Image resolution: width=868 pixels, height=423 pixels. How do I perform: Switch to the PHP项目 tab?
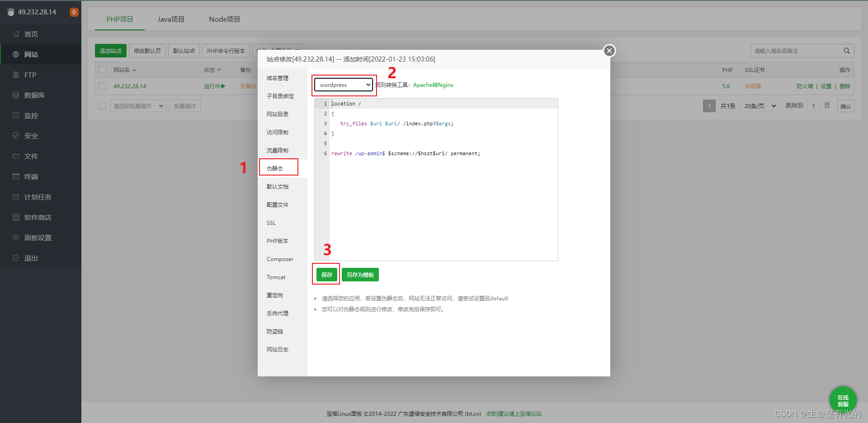(x=120, y=19)
